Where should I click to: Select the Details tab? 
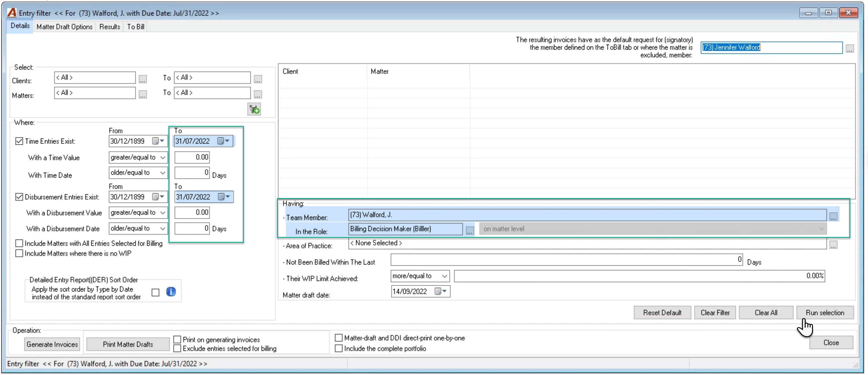coord(20,26)
